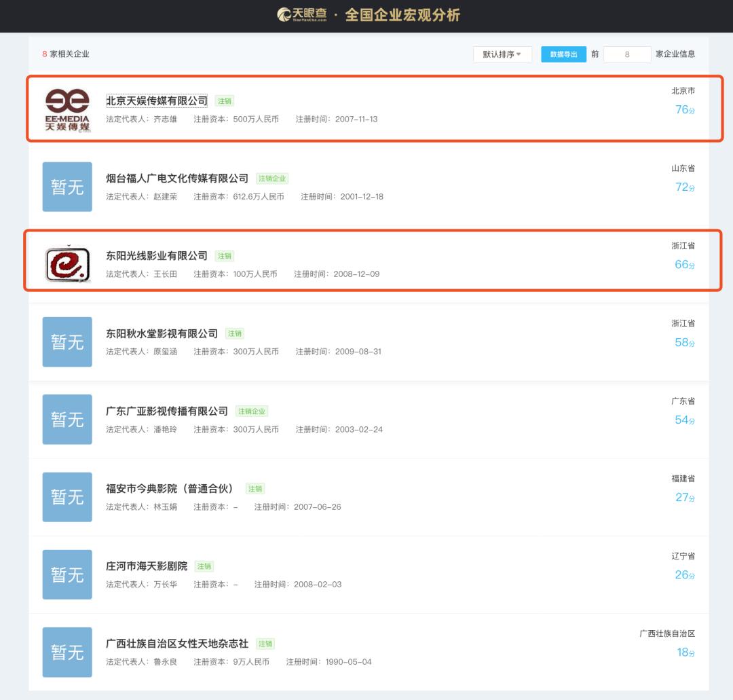Click the 8 家相关企业 count text

click(65, 54)
